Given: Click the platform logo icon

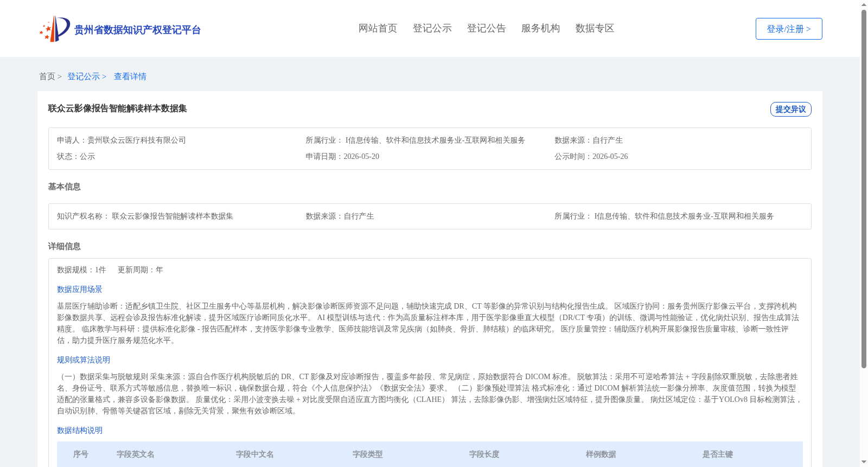Looking at the screenshot, I should (x=55, y=29).
